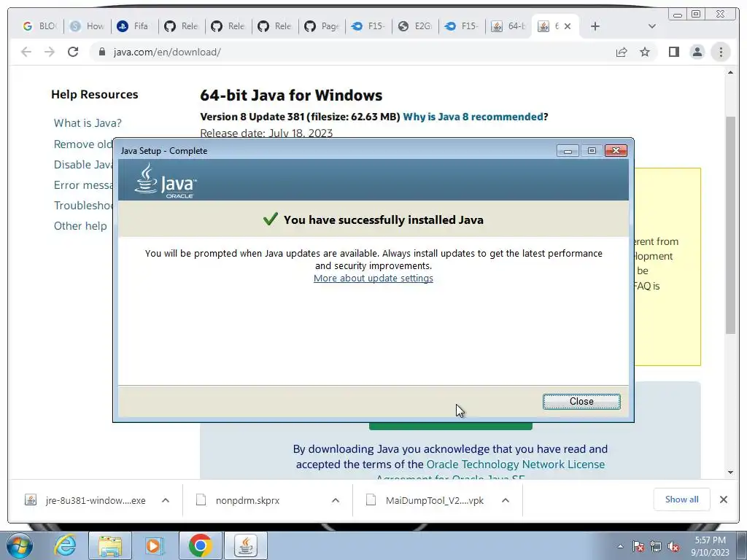The height and width of the screenshot is (560, 747).
Task: Switch to the first Rele GitHub tab
Action: tap(181, 26)
